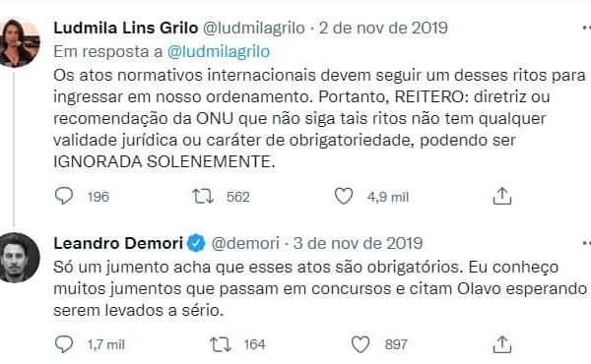
Task: Open Leandro Demori's profile picture
Action: coord(19,258)
